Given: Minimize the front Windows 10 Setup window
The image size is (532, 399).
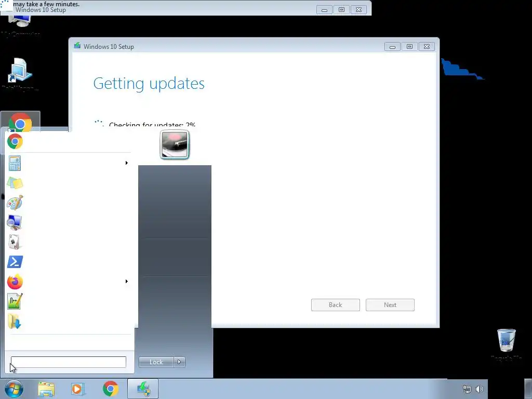Looking at the screenshot, I should click(x=393, y=47).
